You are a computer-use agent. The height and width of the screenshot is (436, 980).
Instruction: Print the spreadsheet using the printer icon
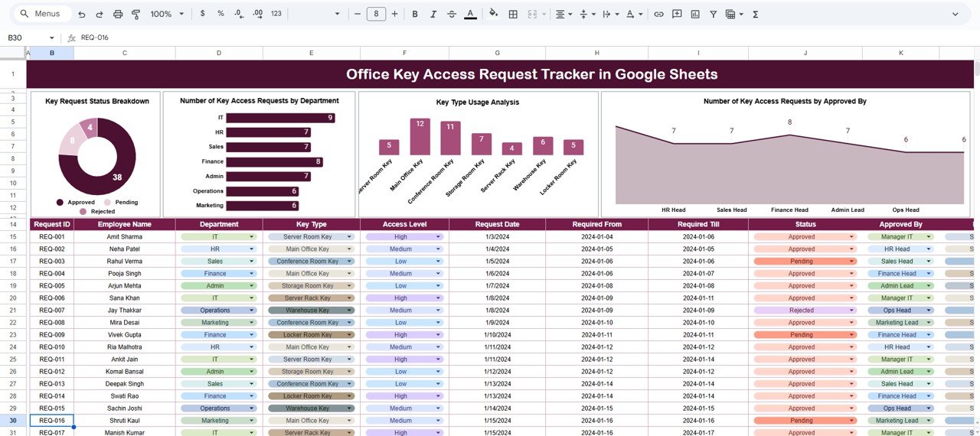pyautogui.click(x=118, y=14)
